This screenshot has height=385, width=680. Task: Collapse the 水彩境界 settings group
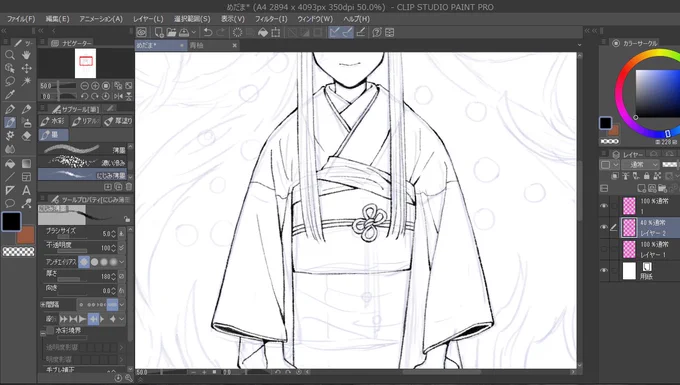click(43, 333)
